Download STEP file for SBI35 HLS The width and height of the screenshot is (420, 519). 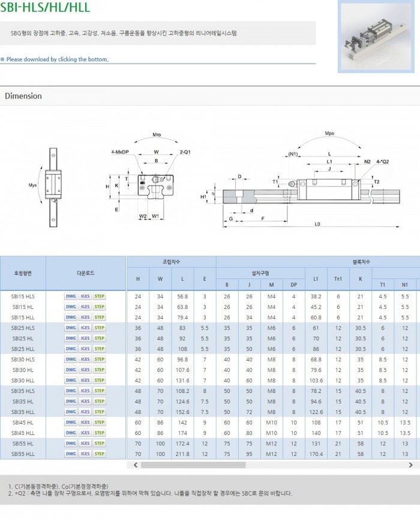pos(99,391)
